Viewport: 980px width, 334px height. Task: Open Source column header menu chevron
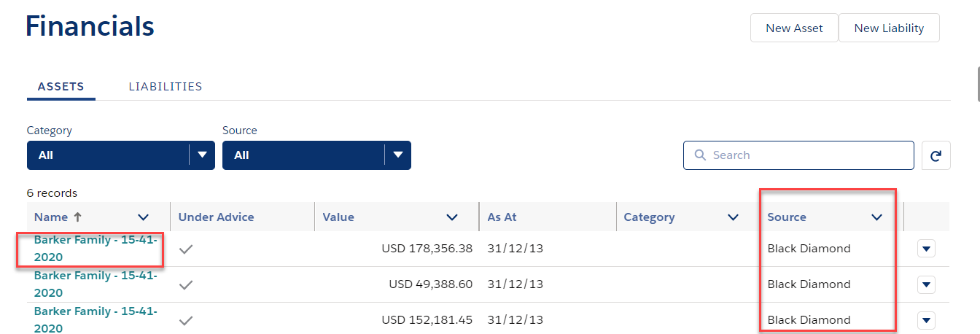(876, 217)
